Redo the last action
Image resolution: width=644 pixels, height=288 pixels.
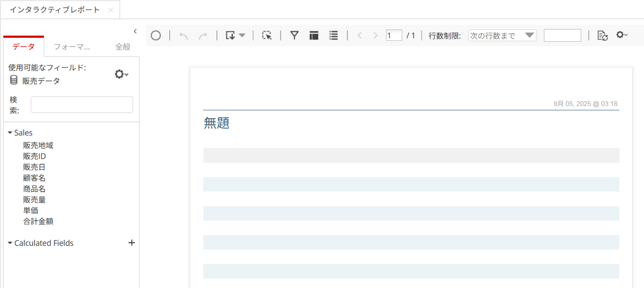pyautogui.click(x=203, y=35)
